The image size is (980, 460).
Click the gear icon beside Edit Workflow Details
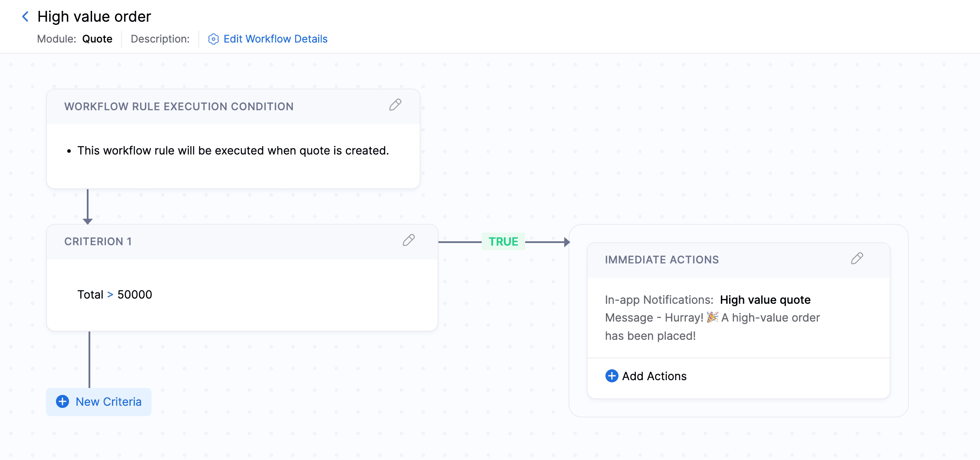pos(213,39)
